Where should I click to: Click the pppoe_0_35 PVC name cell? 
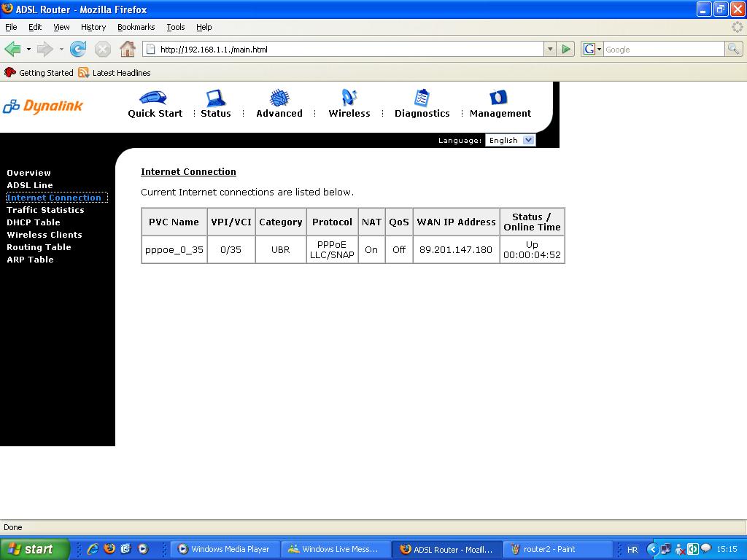point(174,249)
